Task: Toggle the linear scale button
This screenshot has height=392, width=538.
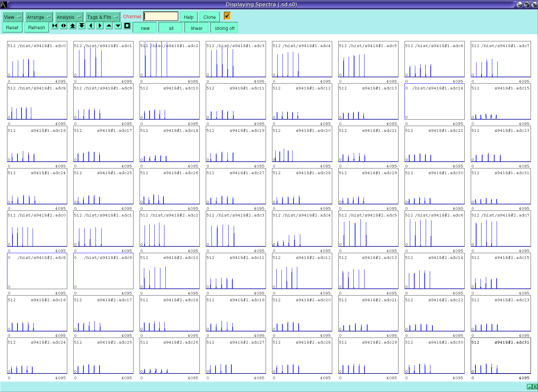Action: (x=197, y=28)
